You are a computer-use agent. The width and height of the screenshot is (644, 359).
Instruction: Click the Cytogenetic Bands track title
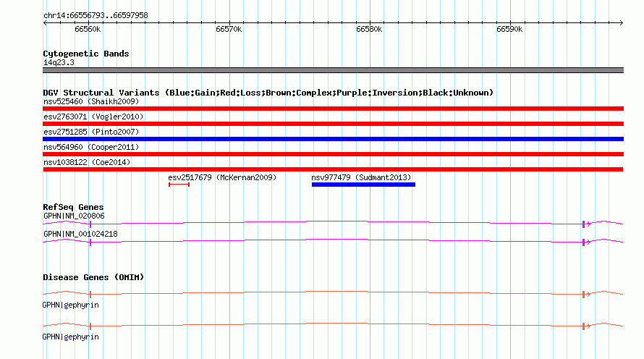[x=86, y=54]
